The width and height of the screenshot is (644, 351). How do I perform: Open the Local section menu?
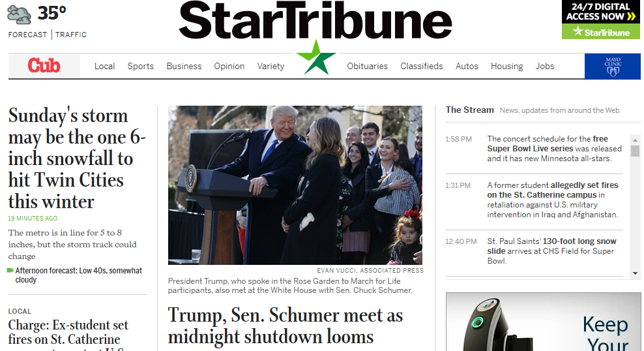(104, 66)
